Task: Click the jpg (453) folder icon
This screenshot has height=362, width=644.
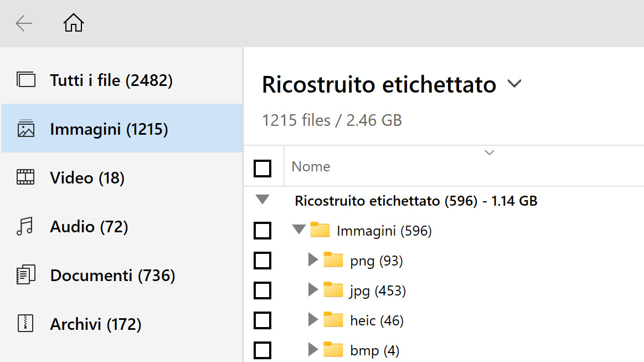Action: point(333,290)
